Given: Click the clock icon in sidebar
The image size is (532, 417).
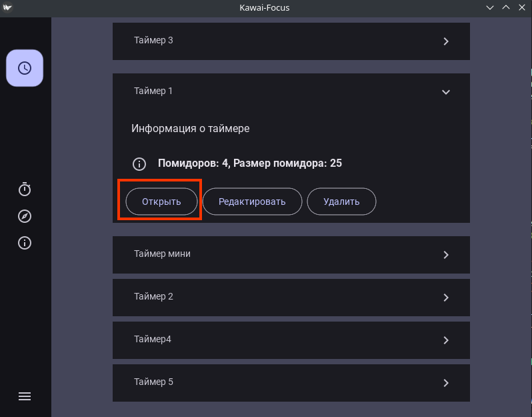Looking at the screenshot, I should click(x=25, y=68).
